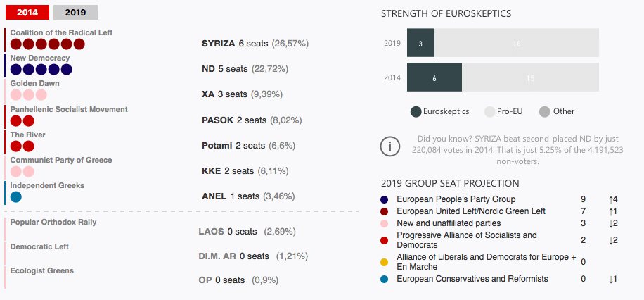
Task: Click the Alliance of Liberals and Democrats yellow dot
Action: click(x=383, y=262)
